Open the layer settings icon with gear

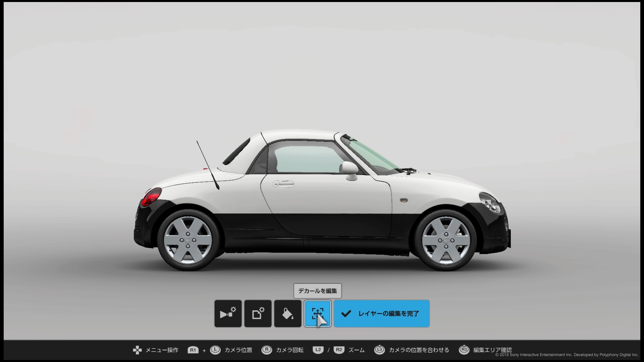click(258, 313)
